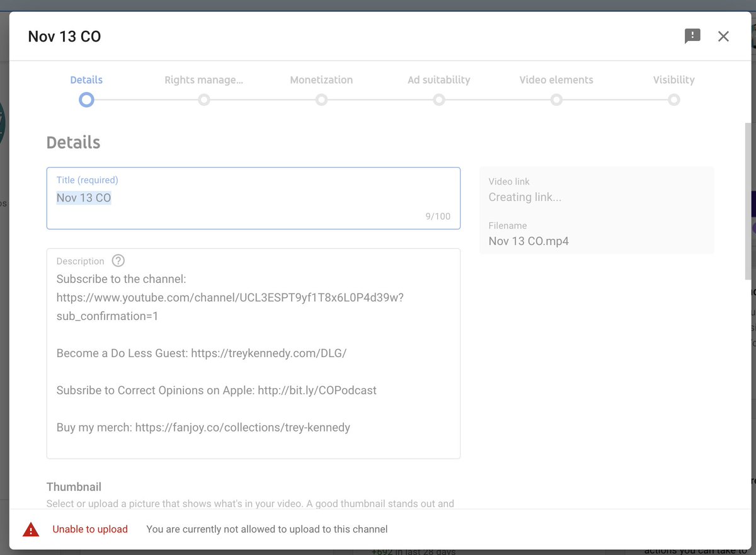This screenshot has height=555, width=756.
Task: Go to the Details step
Action: [86, 80]
